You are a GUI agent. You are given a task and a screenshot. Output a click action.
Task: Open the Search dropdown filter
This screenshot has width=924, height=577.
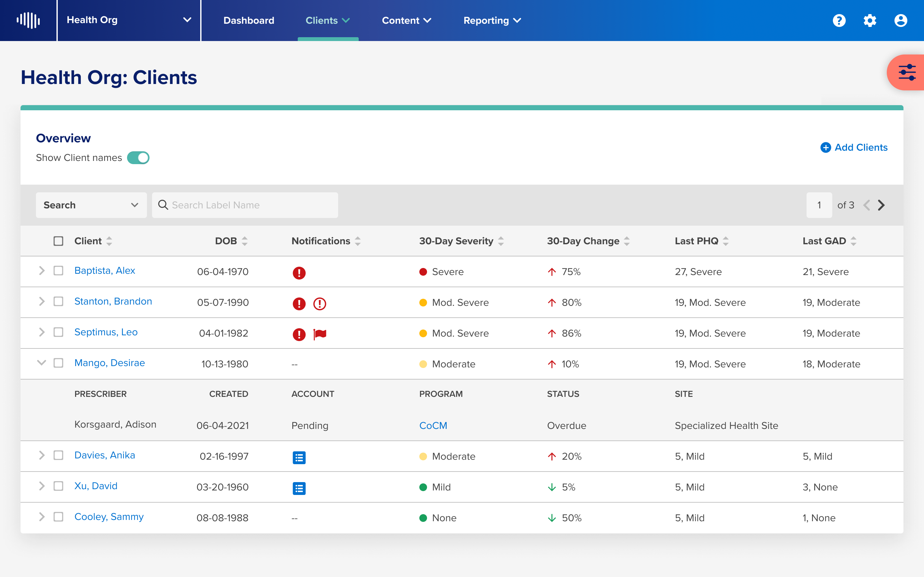click(90, 205)
